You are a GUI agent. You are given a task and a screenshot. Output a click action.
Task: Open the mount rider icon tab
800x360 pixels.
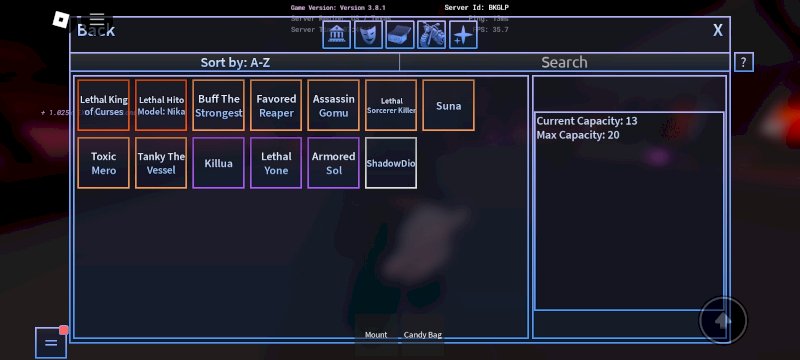point(432,35)
